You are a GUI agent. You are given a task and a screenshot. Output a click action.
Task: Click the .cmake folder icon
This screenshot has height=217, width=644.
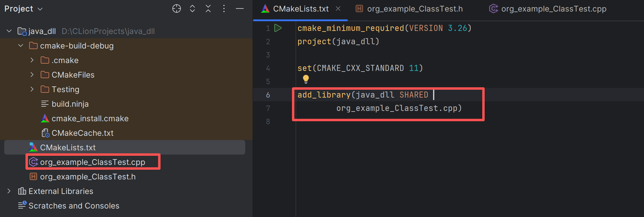(x=45, y=60)
